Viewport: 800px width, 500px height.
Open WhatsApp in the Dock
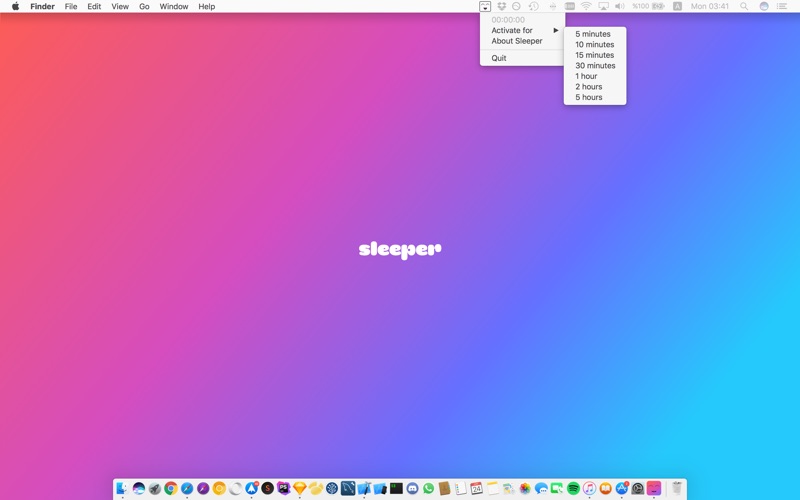428,488
